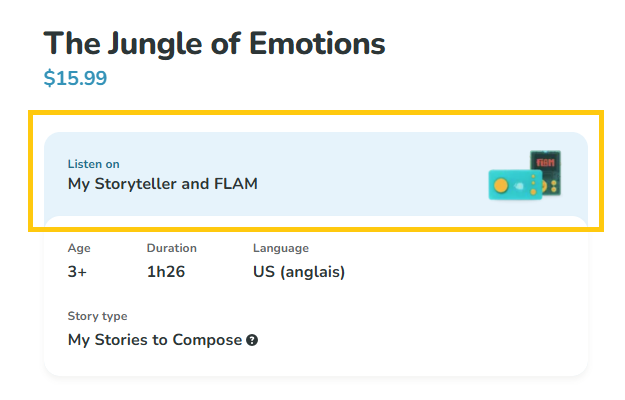Image resolution: width=625 pixels, height=400 pixels.
Task: Click the white story details card
Action: (316, 296)
